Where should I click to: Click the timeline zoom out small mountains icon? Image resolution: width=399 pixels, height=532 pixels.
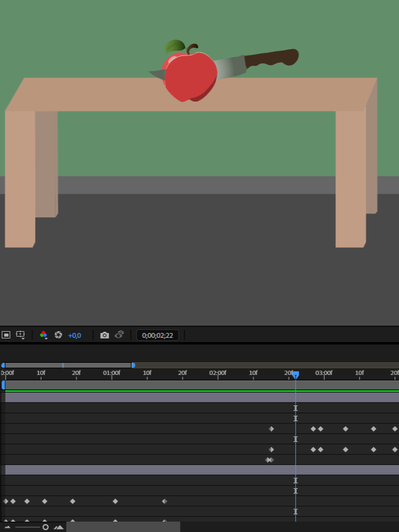(7, 527)
